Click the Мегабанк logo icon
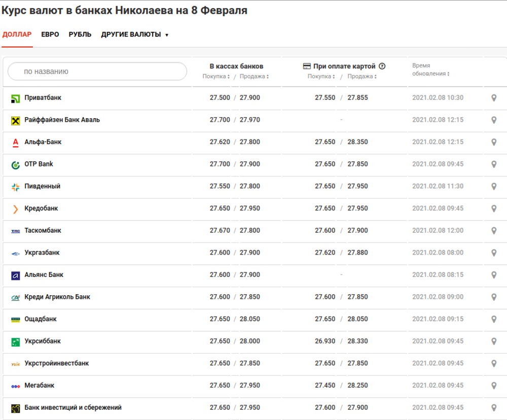Screen dimensions: 507x420 pyautogui.click(x=16, y=387)
